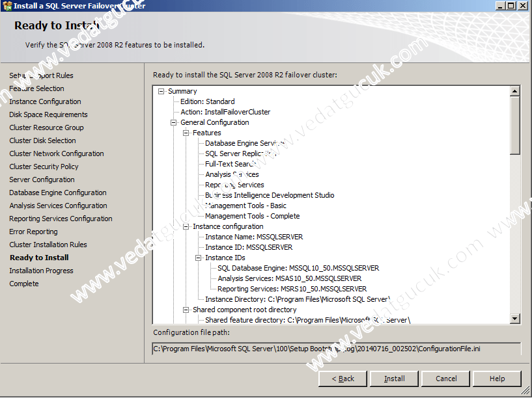Select the Installation Progress step
532x400 pixels.
tap(41, 271)
